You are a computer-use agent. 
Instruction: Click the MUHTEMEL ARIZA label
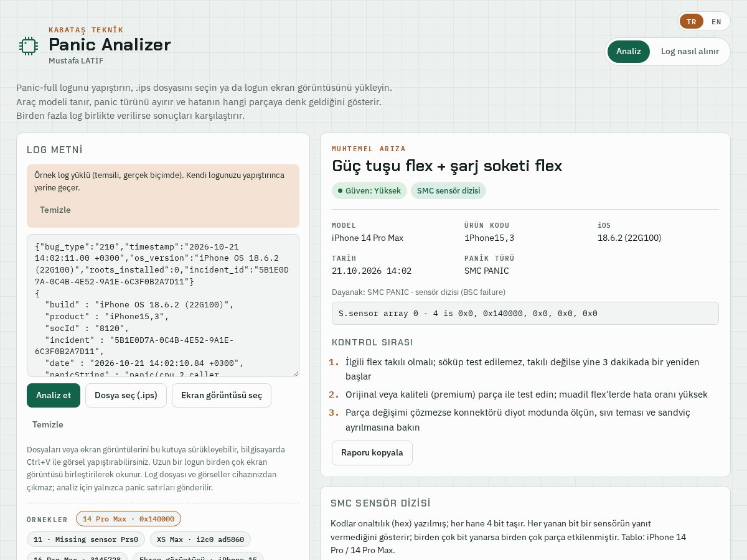tap(369, 149)
